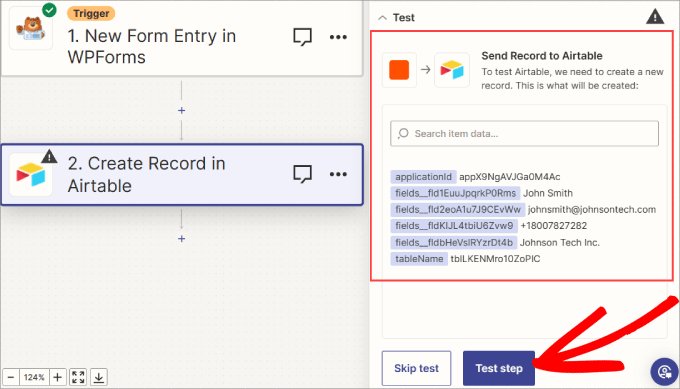This screenshot has height=389, width=680.
Task: Collapse the Test section
Action: point(382,18)
